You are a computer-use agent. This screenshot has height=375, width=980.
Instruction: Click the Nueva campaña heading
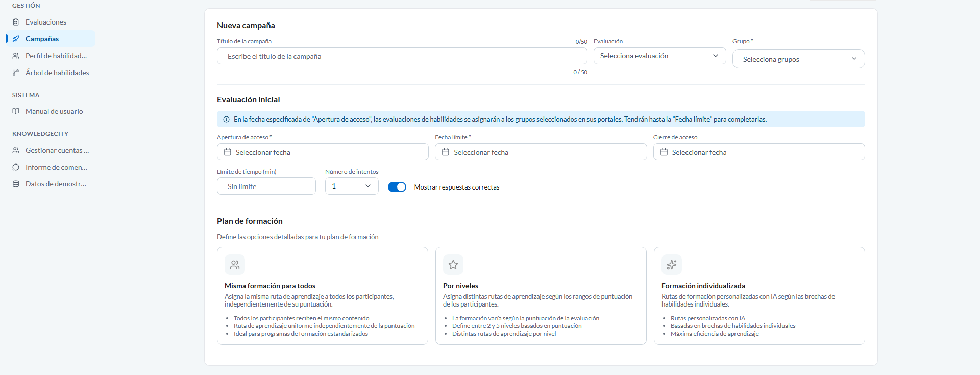(x=246, y=26)
